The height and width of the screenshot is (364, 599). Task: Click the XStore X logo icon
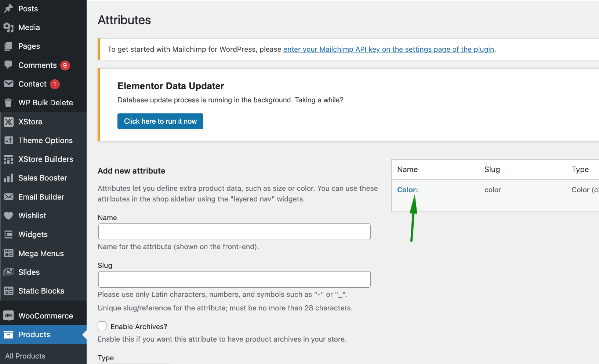pos(8,122)
